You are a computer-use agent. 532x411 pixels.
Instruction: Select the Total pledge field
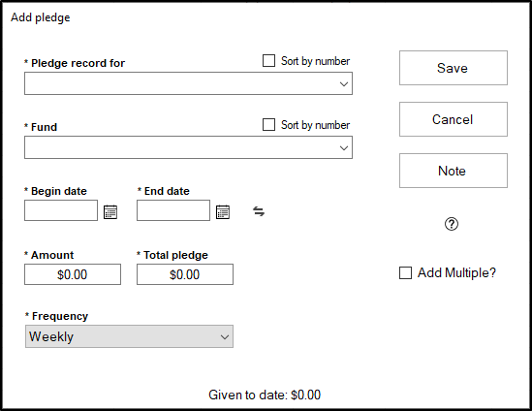(x=185, y=274)
